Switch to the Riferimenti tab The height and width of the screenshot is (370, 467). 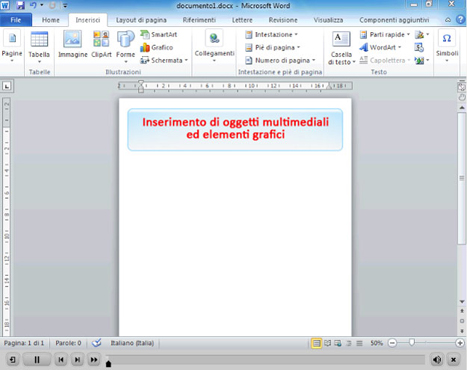point(199,20)
